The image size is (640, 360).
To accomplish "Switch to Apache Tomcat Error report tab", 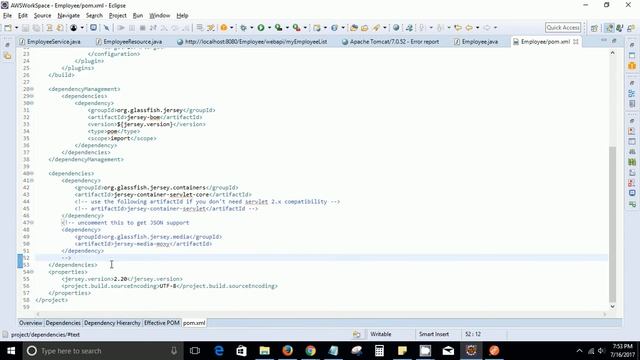I will click(391, 42).
